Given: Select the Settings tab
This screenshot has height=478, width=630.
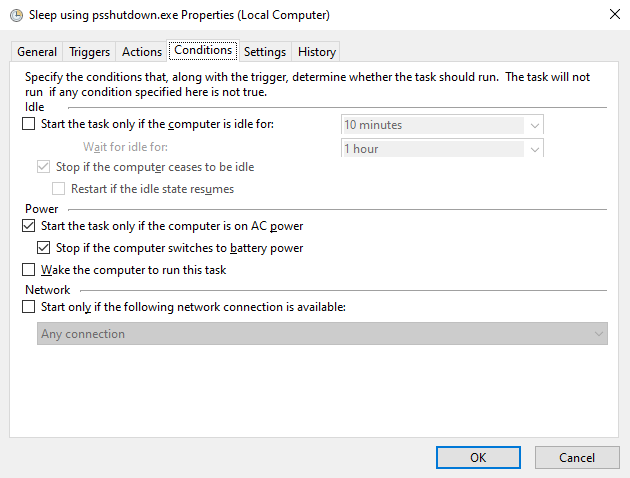Looking at the screenshot, I should coord(264,52).
